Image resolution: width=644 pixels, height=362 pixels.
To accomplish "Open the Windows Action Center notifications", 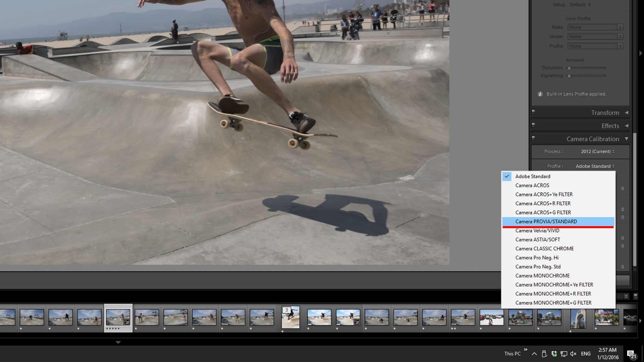I will (631, 354).
